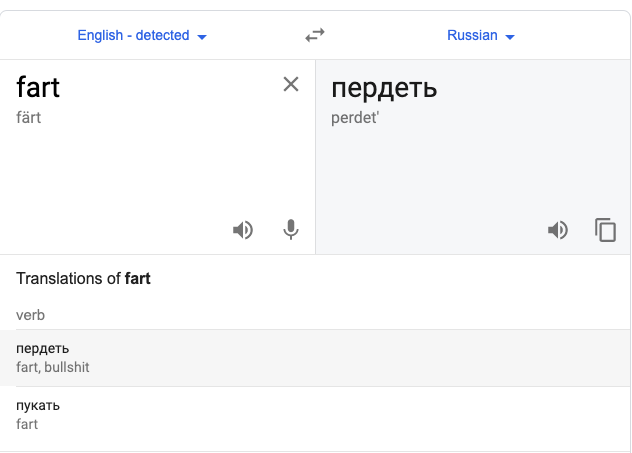Click the arrow beside 'English - detected'
This screenshot has height=453, width=632.
coord(202,37)
